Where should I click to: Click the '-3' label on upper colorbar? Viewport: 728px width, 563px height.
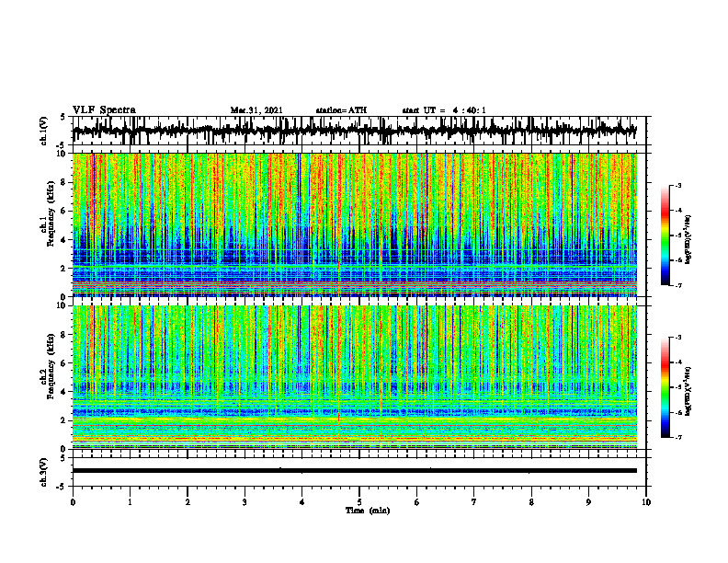pos(677,185)
